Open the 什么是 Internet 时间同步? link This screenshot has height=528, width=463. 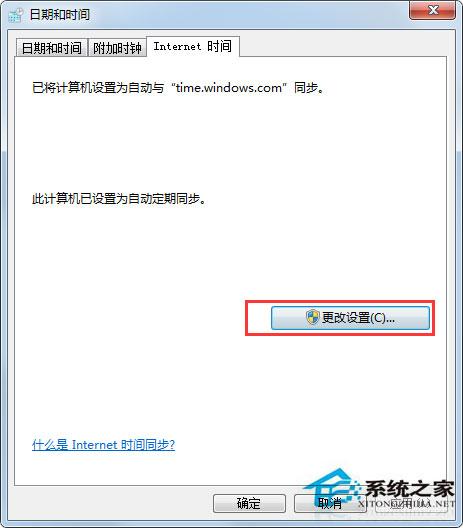[x=103, y=445]
